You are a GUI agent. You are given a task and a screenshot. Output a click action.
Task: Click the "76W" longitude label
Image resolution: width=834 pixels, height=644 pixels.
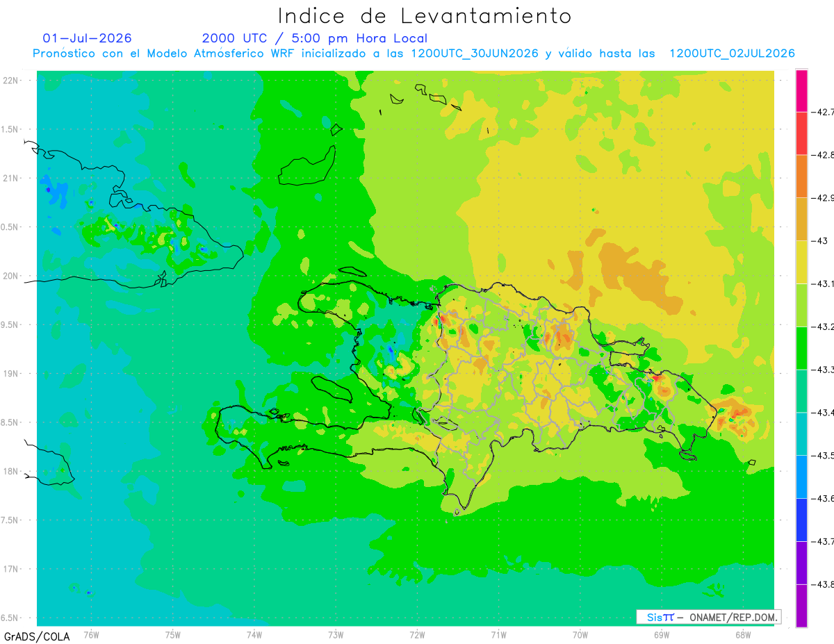[91, 634]
